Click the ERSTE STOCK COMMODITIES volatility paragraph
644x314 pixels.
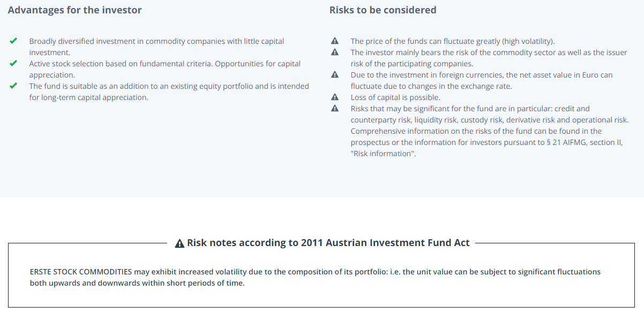[x=315, y=277]
